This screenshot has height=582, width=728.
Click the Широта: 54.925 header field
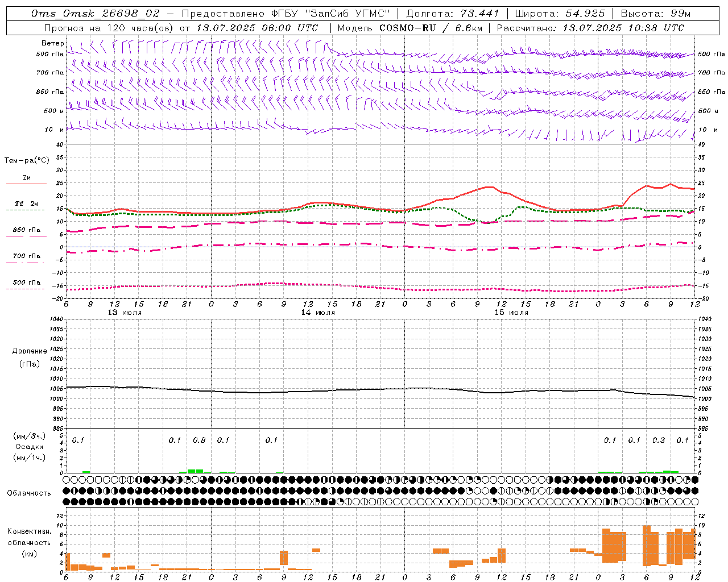click(560, 14)
